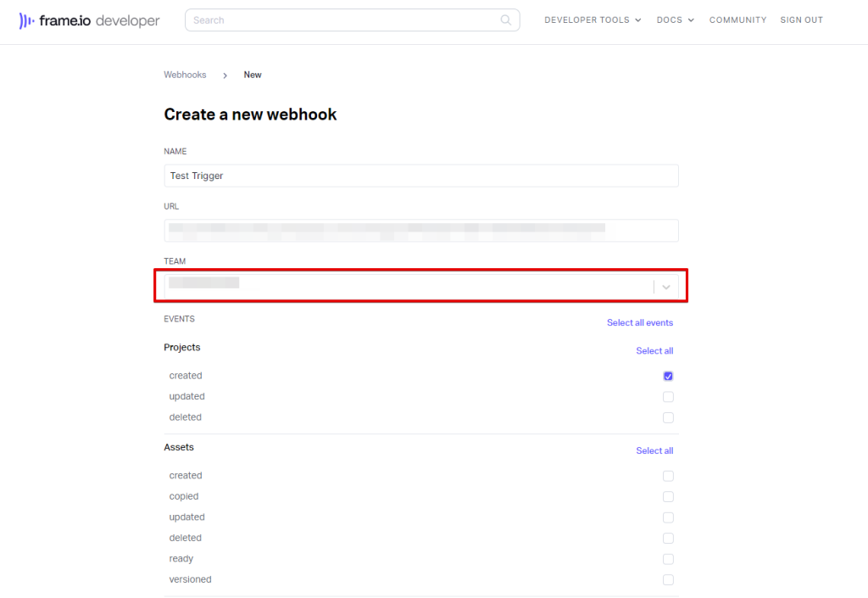Click inside the top search box
Viewport: 868px width, 598px height.
[343, 20]
